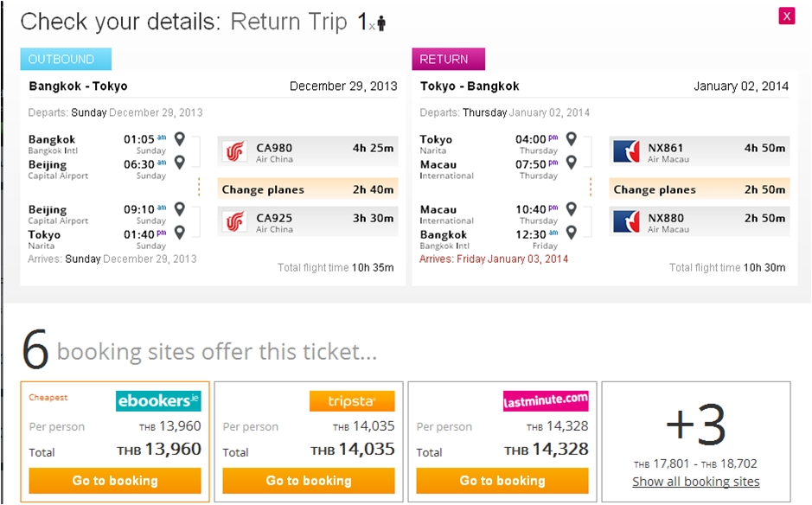Click the Air Macau logo for NX861
The width and height of the screenshot is (812, 505).
pos(626,151)
